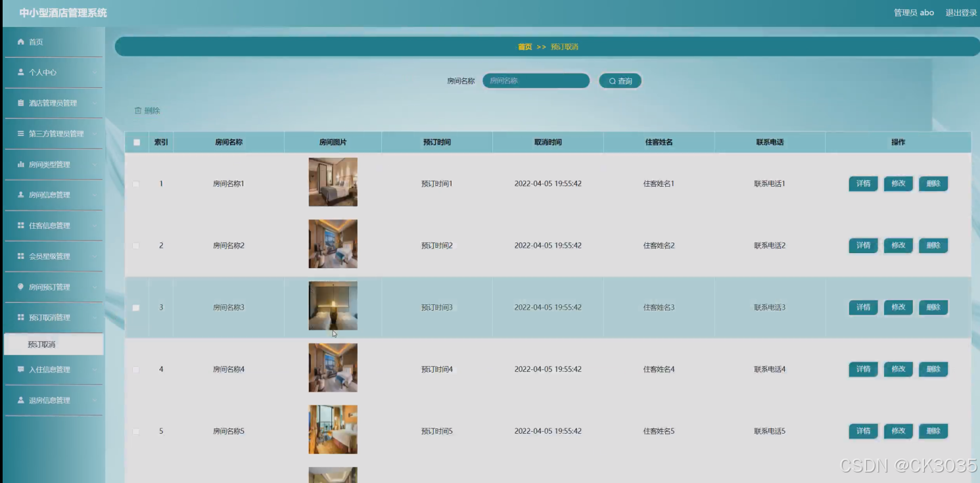This screenshot has width=980, height=483.
Task: Check the checkbox for row 房间名称2
Action: [x=136, y=246]
